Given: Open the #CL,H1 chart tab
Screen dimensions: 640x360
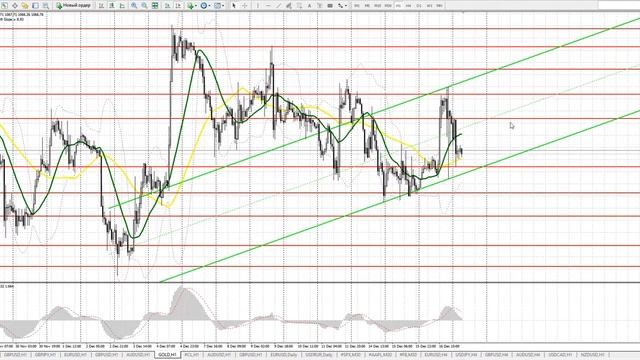Looking at the screenshot, I should pos(192,355).
